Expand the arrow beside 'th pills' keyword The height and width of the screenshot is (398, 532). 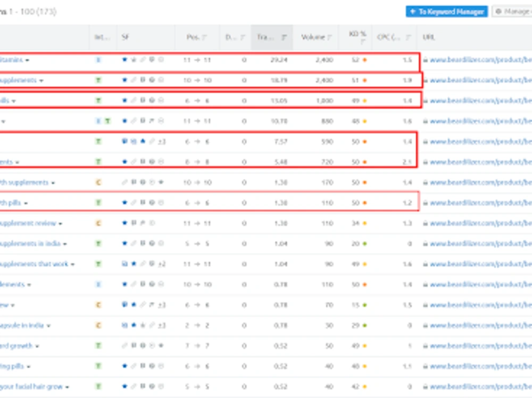coord(26,203)
